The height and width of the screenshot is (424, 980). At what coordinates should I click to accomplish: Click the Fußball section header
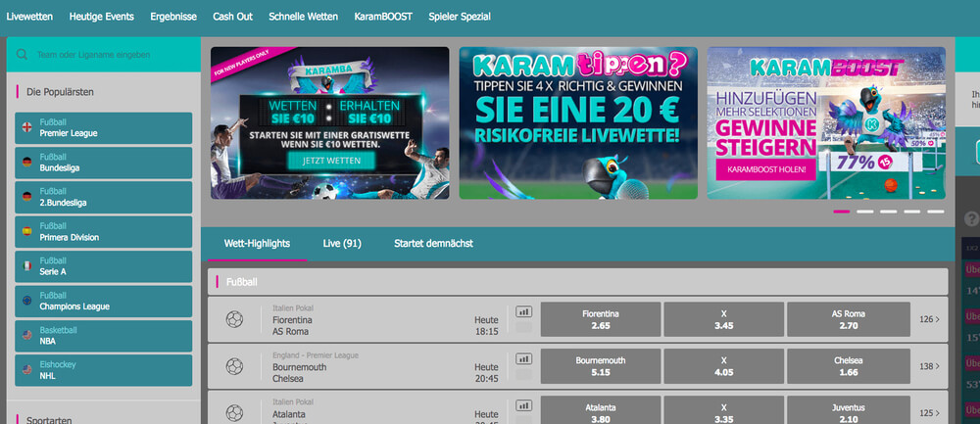577,282
